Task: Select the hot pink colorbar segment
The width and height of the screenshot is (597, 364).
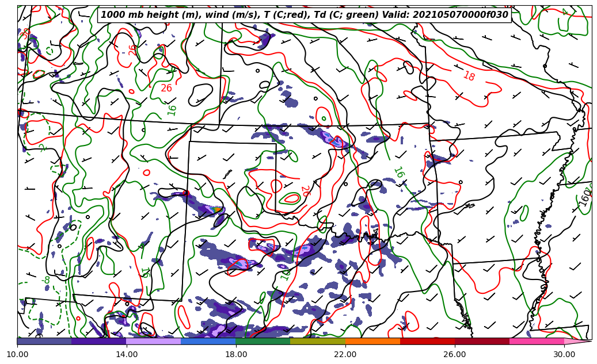Action: [x=537, y=341]
